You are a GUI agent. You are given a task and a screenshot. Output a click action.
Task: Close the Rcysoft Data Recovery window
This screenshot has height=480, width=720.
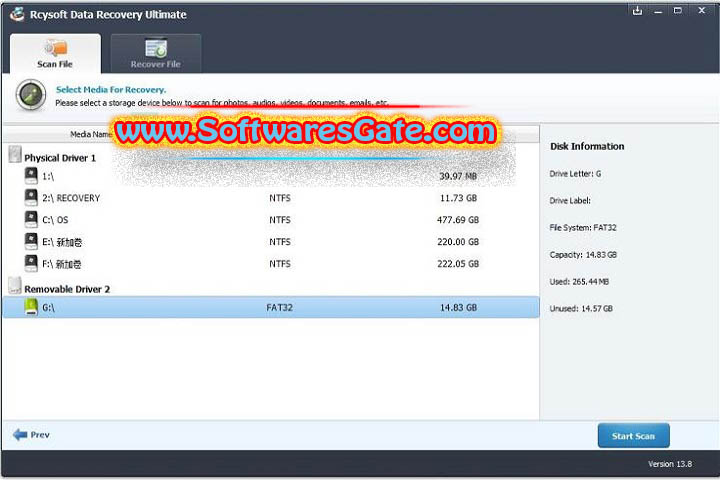[702, 11]
